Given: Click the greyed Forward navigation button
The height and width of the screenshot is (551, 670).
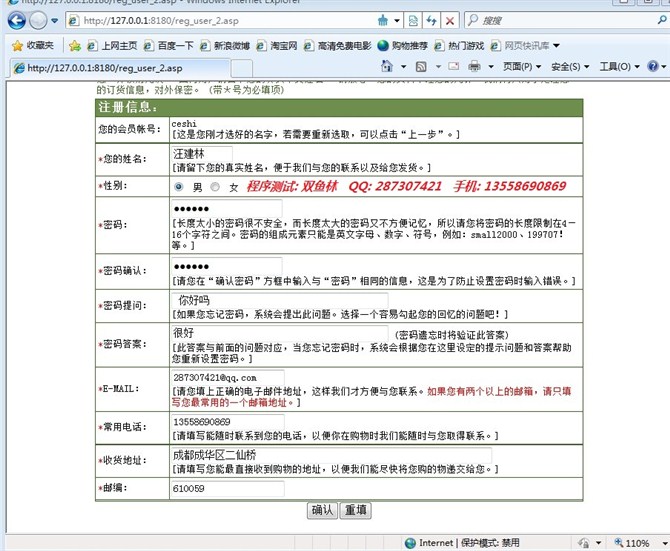Looking at the screenshot, I should (x=38, y=21).
